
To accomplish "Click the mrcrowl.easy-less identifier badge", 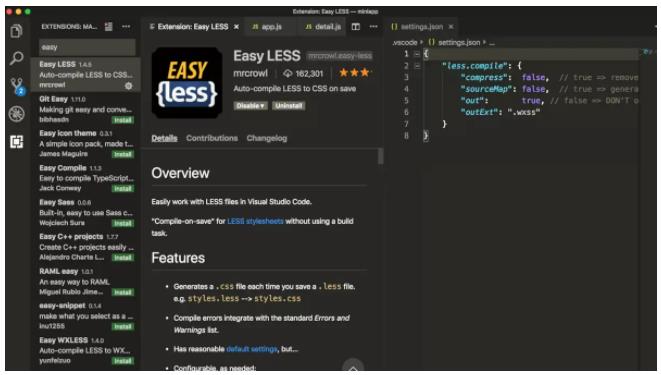I will point(340,56).
